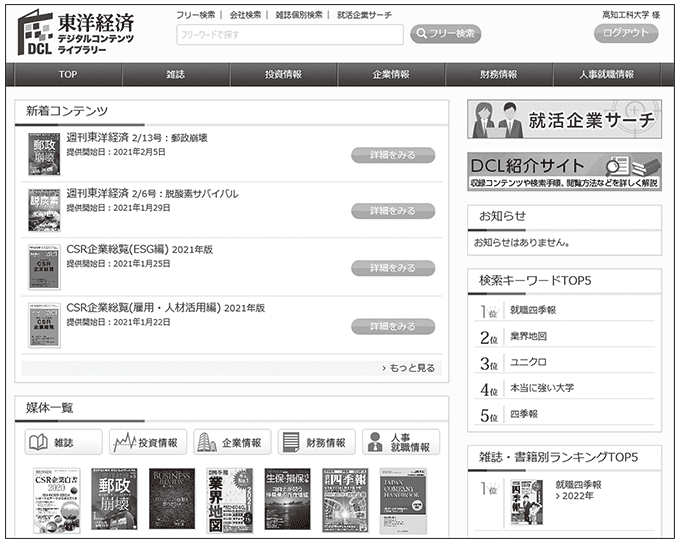Open the Business Review cover in 媒体一覧
Image resolution: width=680 pixels, height=544 pixels.
coord(172,498)
